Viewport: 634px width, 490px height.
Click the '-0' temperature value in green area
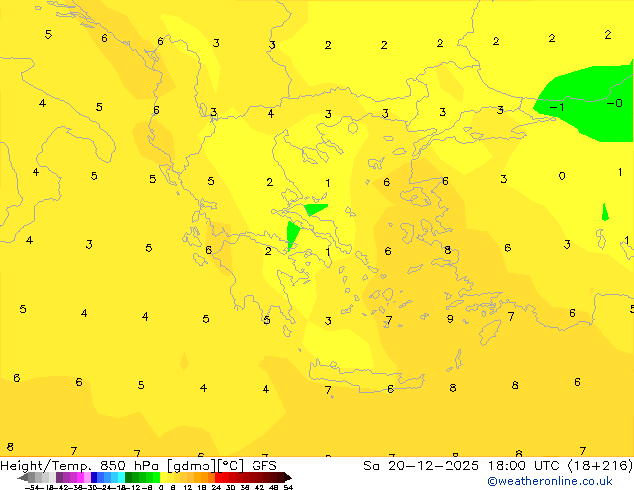614,103
